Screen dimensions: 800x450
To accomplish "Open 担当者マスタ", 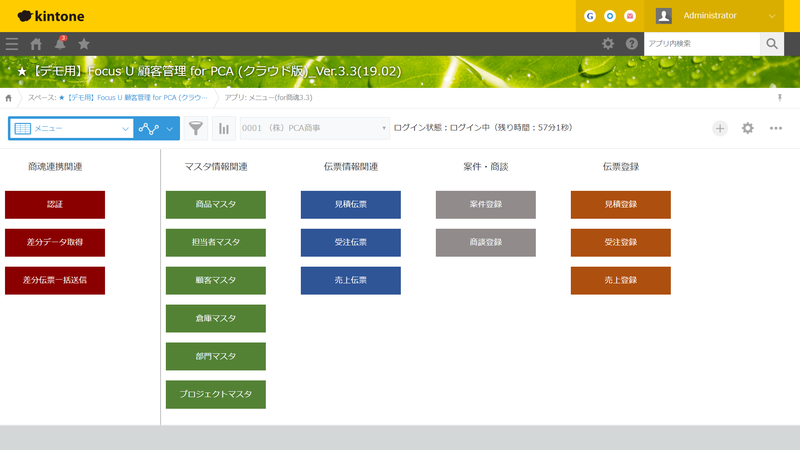I will [x=216, y=242].
